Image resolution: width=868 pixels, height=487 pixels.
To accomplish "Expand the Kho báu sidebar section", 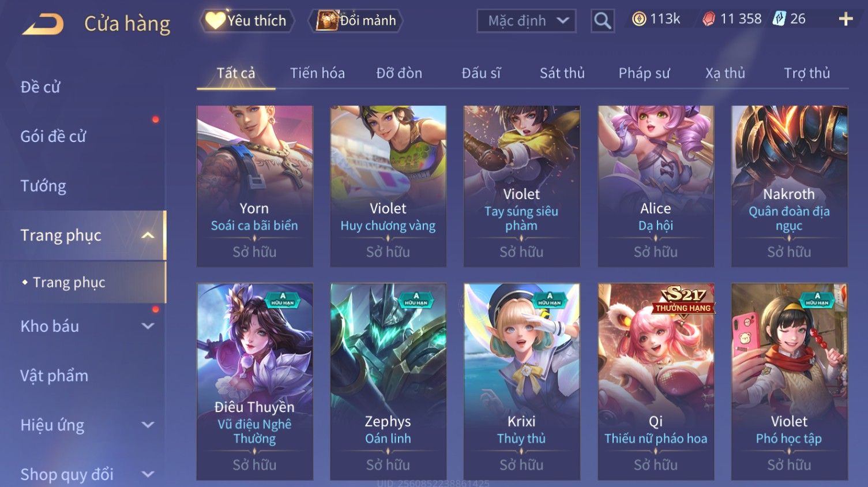I will (x=148, y=326).
